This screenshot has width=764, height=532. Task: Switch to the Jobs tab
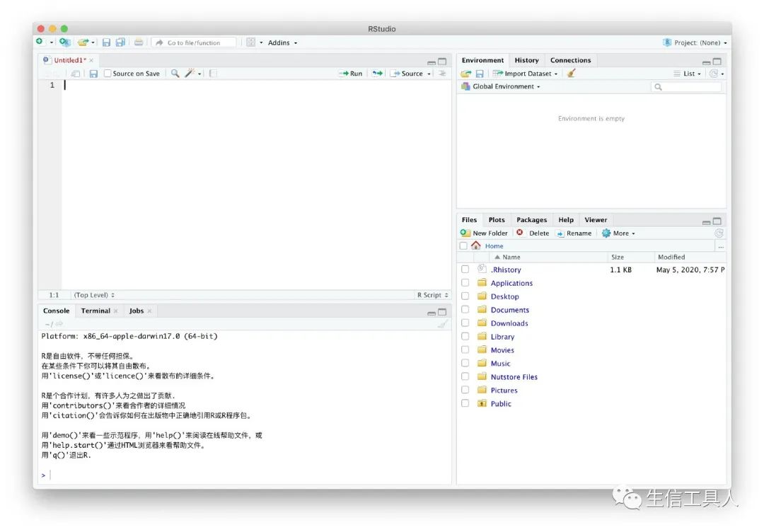click(137, 311)
